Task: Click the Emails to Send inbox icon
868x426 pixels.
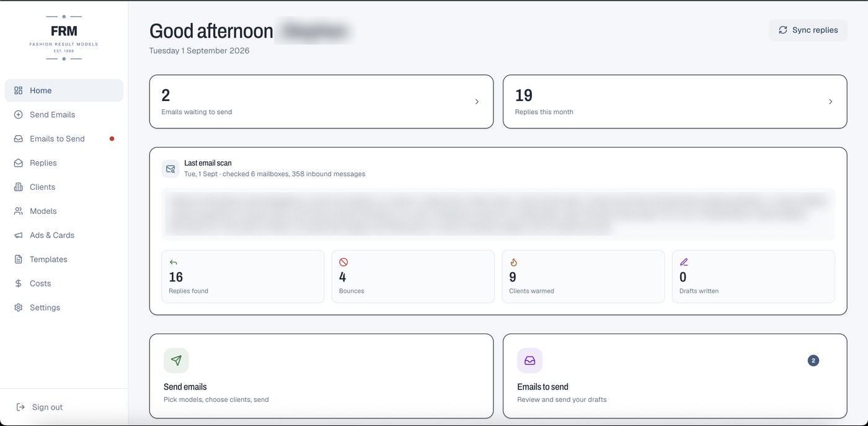Action: (18, 139)
